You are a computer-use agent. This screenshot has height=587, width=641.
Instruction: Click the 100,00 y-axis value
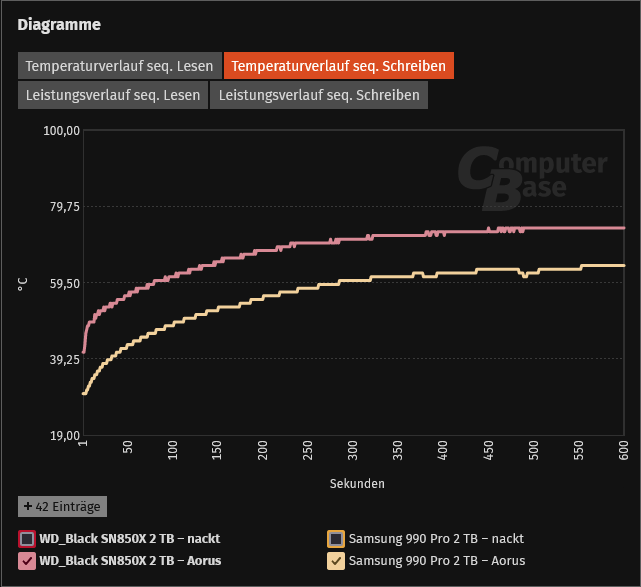point(62,131)
